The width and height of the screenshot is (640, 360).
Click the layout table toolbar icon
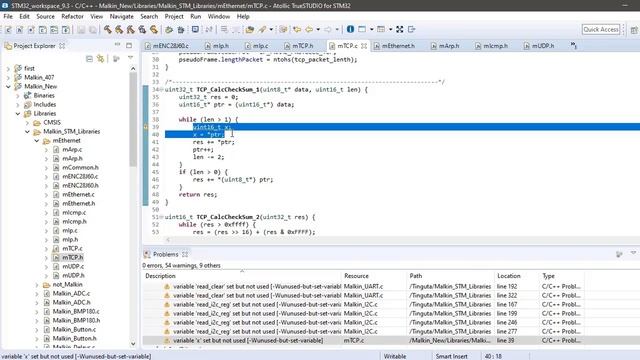coord(381,29)
